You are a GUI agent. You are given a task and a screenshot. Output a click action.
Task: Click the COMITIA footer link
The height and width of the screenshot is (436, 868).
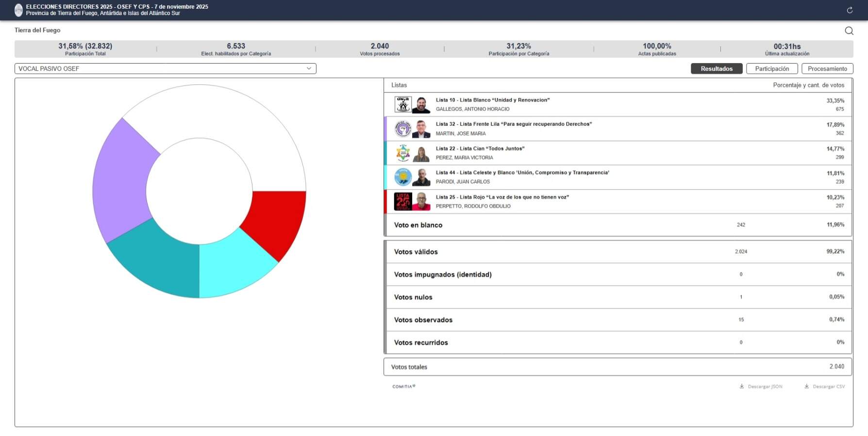pos(403,387)
